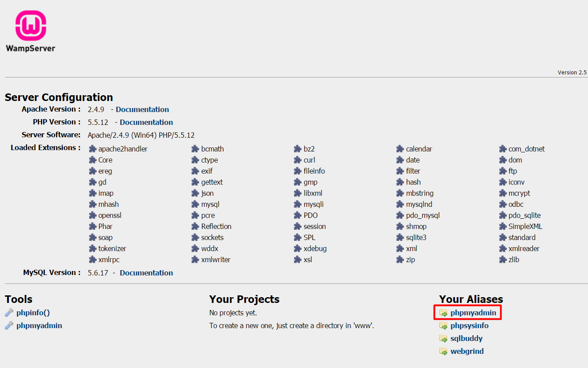Open the phpsysinfo alias link

[469, 325]
